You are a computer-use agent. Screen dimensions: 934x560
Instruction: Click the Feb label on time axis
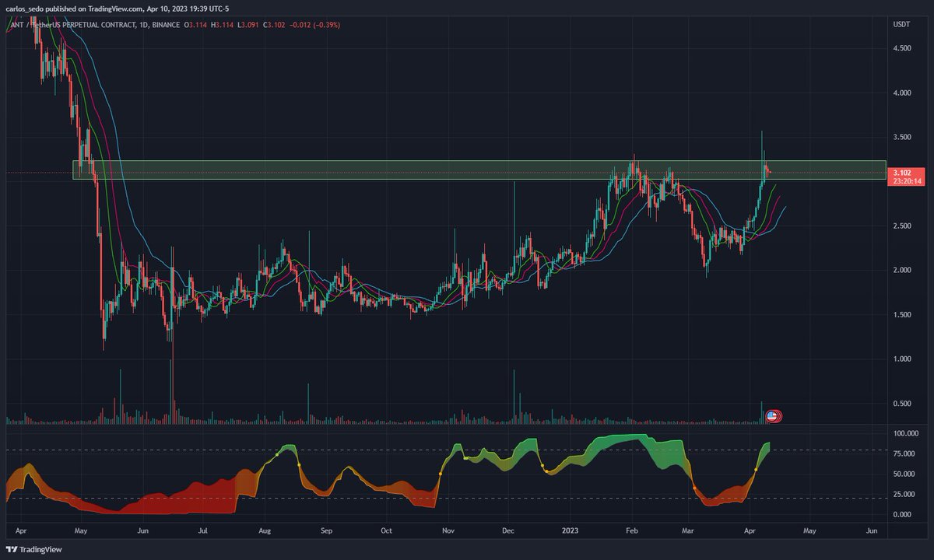point(632,530)
